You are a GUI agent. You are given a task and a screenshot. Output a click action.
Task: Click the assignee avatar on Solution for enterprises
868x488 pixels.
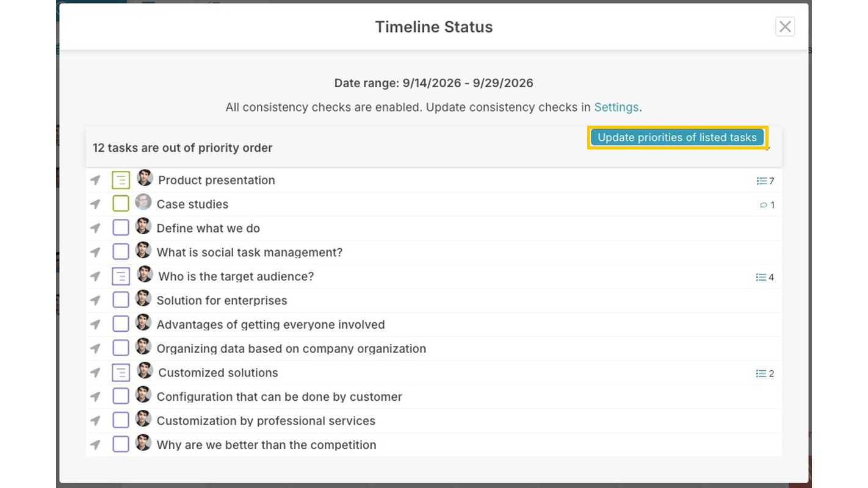point(143,298)
